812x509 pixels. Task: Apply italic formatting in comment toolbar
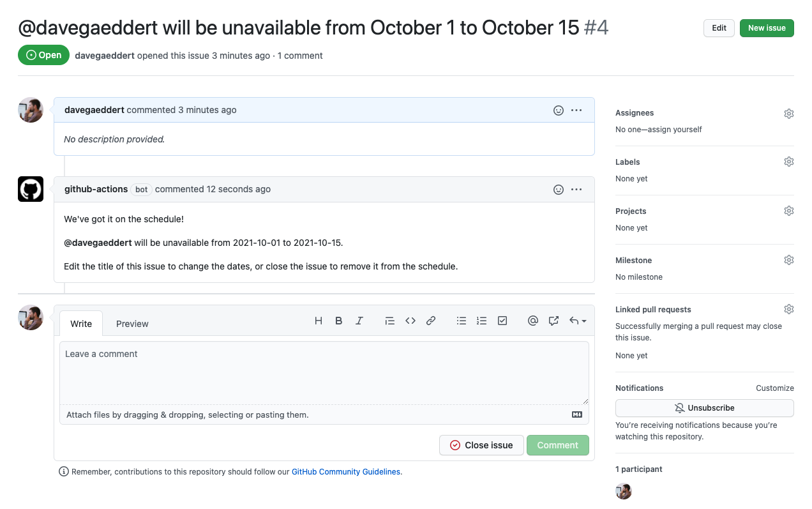pos(359,321)
